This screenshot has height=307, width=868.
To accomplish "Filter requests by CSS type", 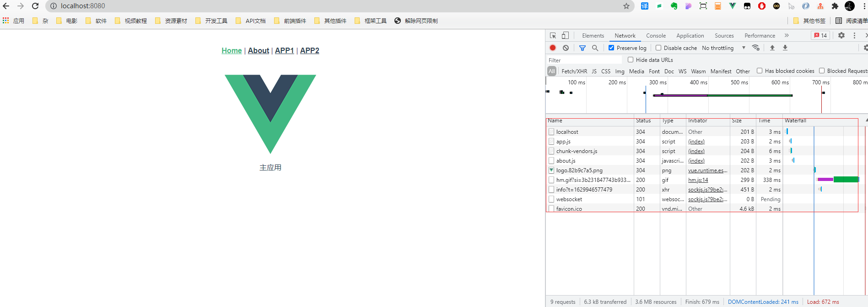I will [x=606, y=71].
